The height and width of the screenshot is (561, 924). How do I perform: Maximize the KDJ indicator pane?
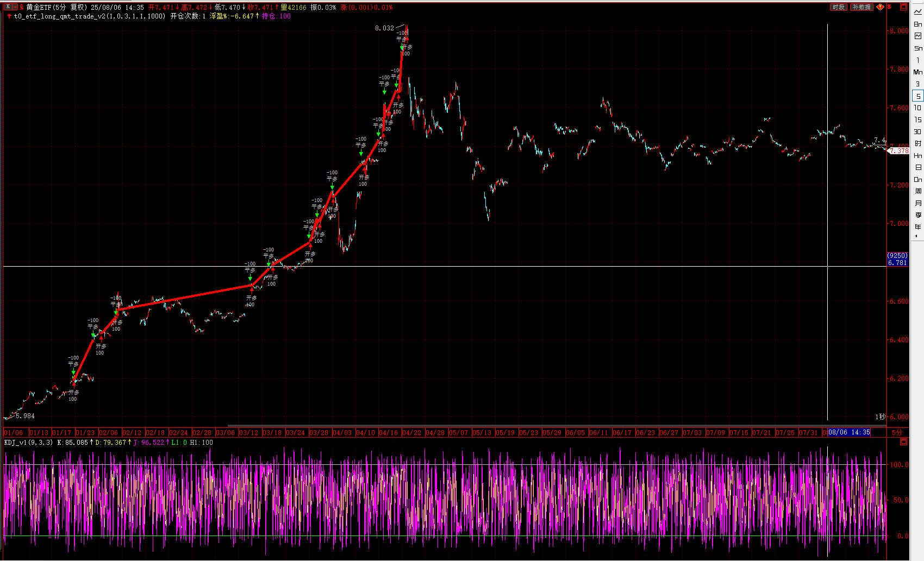click(x=904, y=442)
